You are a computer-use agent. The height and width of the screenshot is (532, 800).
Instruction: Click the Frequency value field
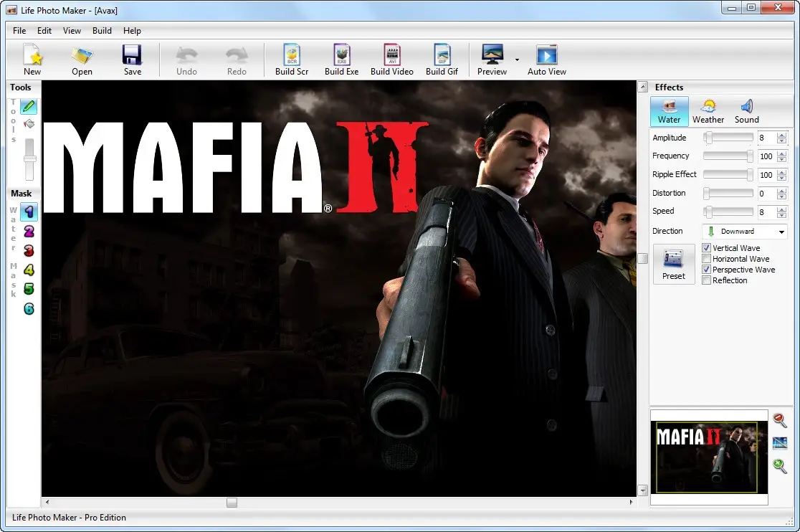[x=766, y=156]
